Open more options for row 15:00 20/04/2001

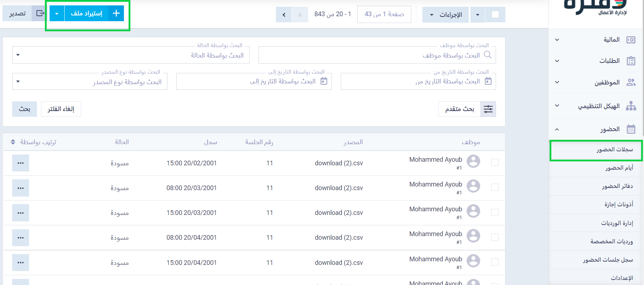click(20, 262)
